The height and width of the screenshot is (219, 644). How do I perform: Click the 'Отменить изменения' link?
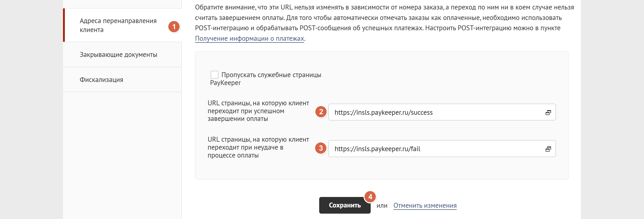coord(425,205)
